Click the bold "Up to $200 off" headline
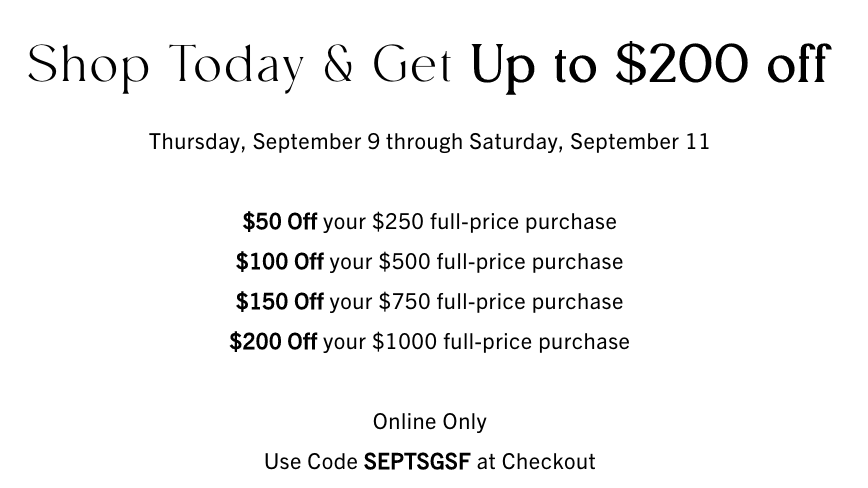868x488 pixels. click(651, 66)
